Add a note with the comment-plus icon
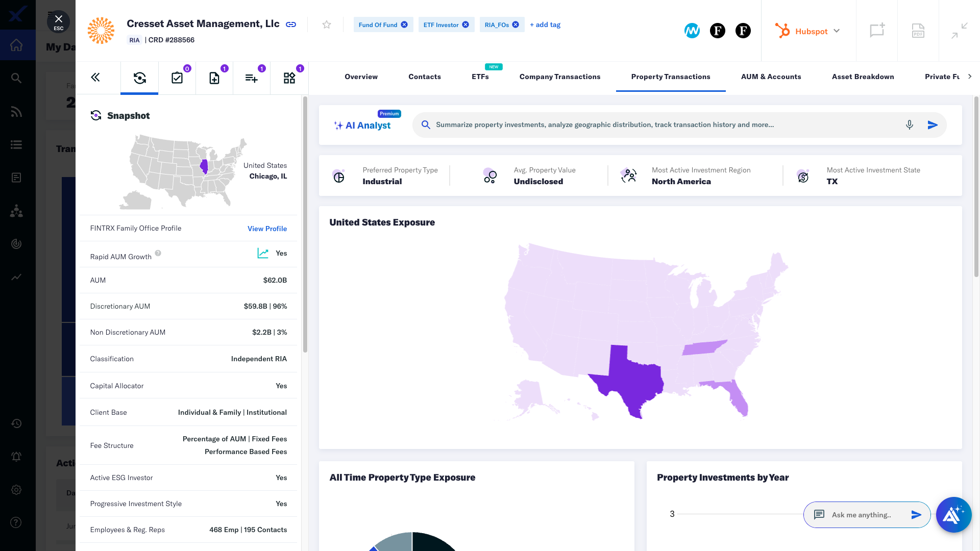Image resolution: width=980 pixels, height=551 pixels. click(x=877, y=31)
